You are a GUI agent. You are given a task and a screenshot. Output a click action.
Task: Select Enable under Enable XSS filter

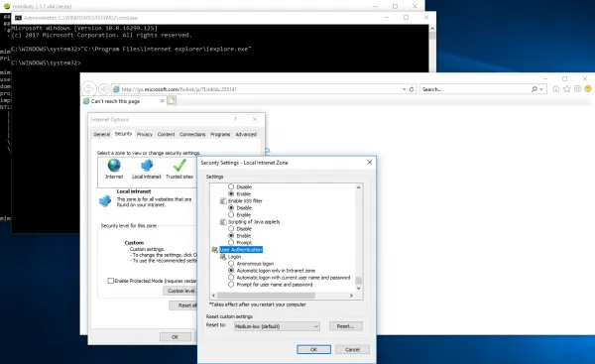pyautogui.click(x=231, y=215)
